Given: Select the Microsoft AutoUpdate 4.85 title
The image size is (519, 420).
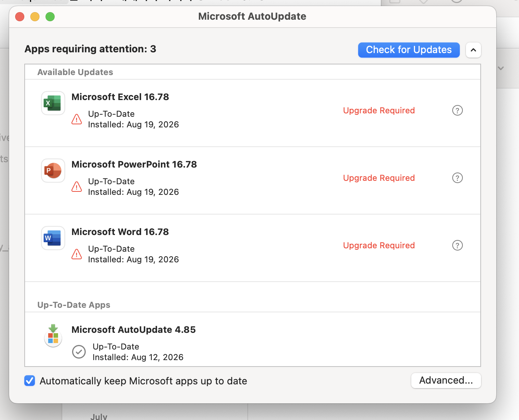Looking at the screenshot, I should (134, 330).
